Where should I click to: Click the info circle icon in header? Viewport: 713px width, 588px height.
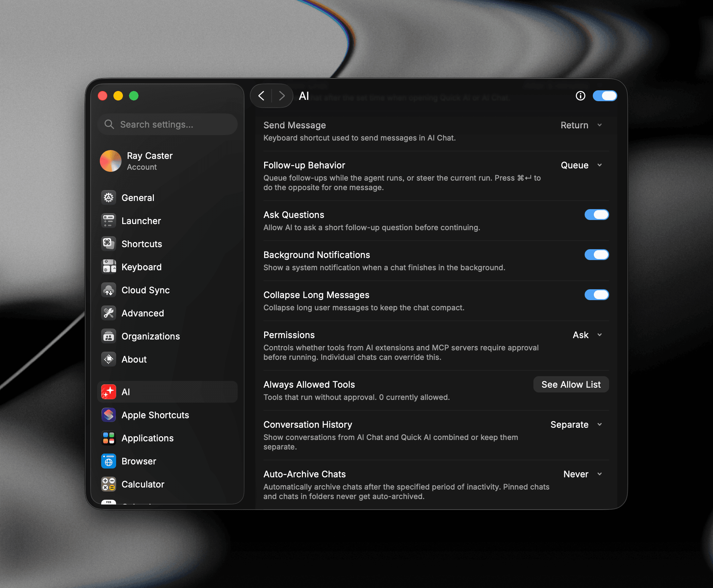[x=581, y=96]
